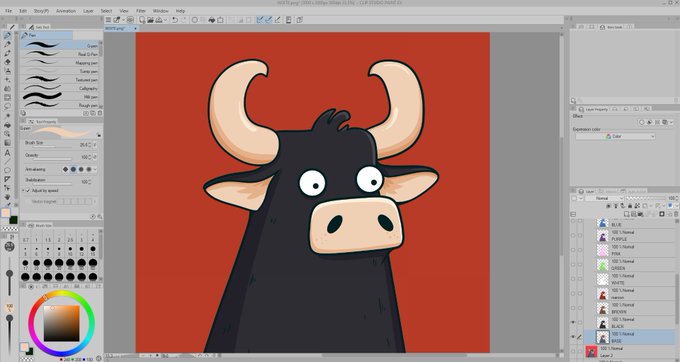
Task: Select the BASE layer thumbnail
Action: click(x=602, y=337)
